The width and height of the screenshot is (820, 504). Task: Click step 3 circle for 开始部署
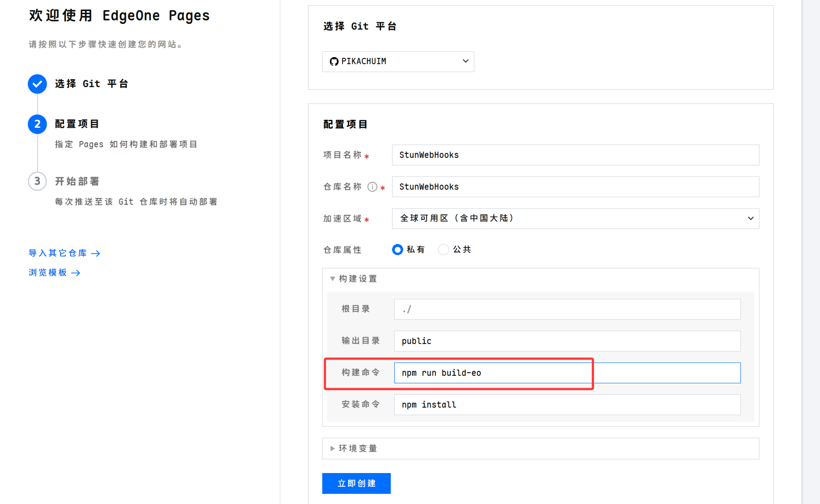coord(38,181)
